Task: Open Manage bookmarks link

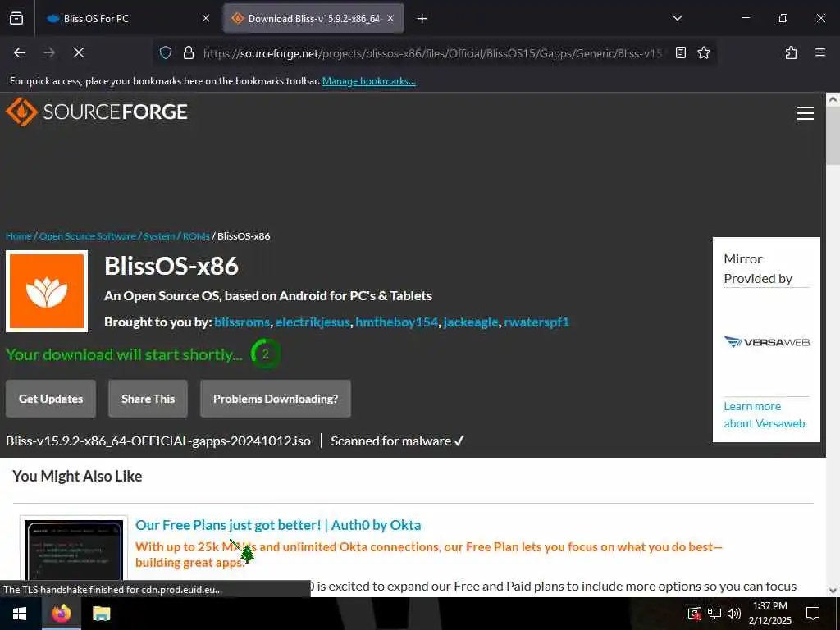Action: tap(368, 81)
